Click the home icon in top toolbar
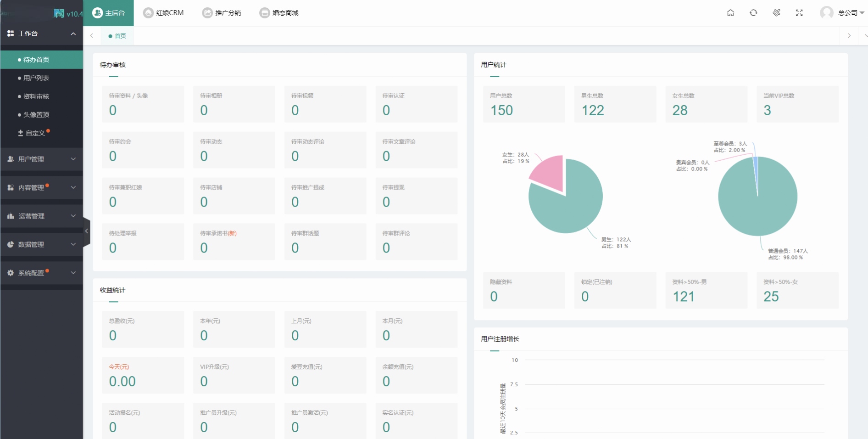Image resolution: width=868 pixels, height=439 pixels. 730,13
